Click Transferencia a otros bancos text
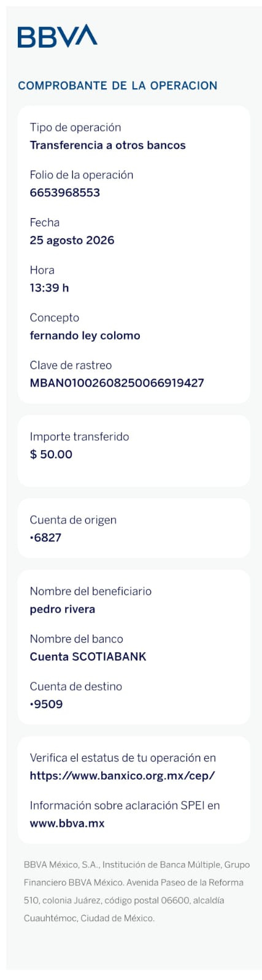Viewport: 262px width, 980px height. click(x=107, y=145)
